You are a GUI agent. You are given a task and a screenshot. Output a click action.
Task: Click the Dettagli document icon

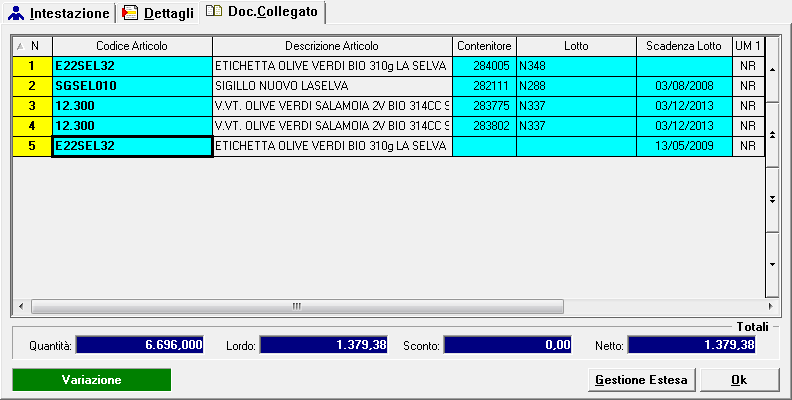(x=130, y=13)
